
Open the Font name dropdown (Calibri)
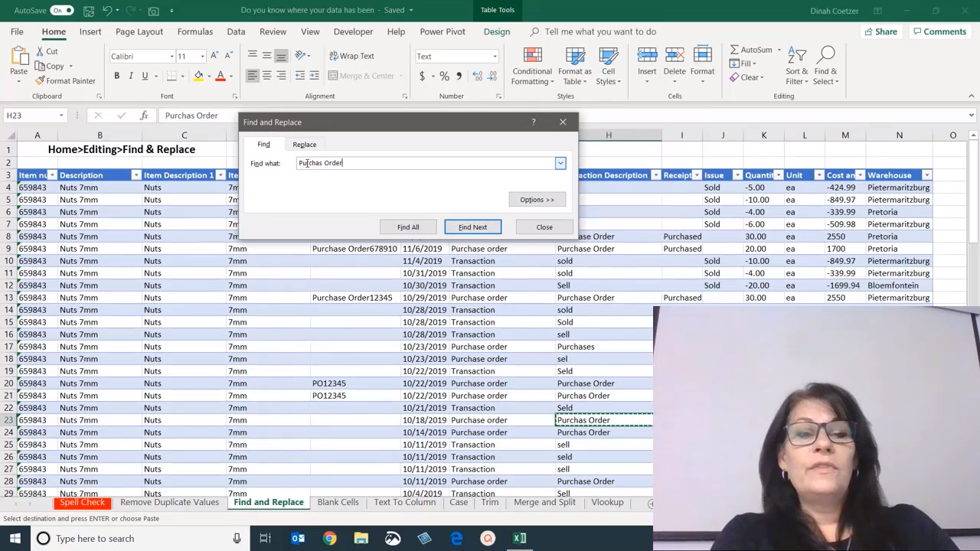171,57
